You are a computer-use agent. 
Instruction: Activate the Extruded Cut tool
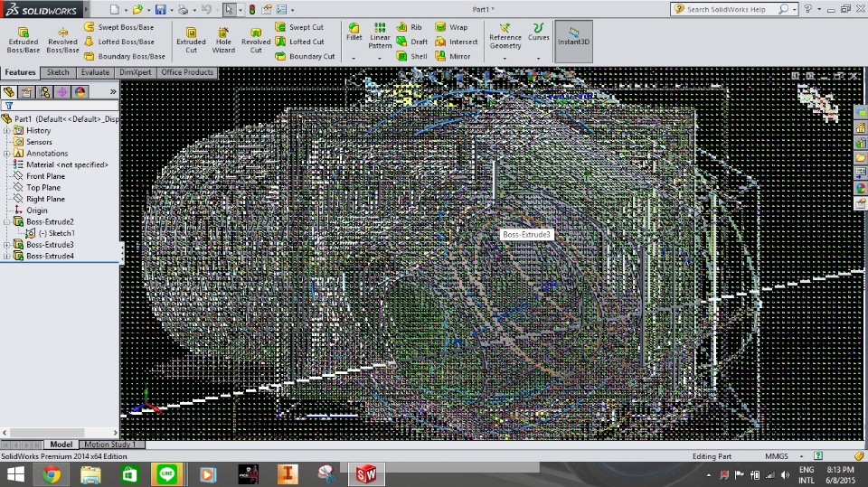point(191,40)
